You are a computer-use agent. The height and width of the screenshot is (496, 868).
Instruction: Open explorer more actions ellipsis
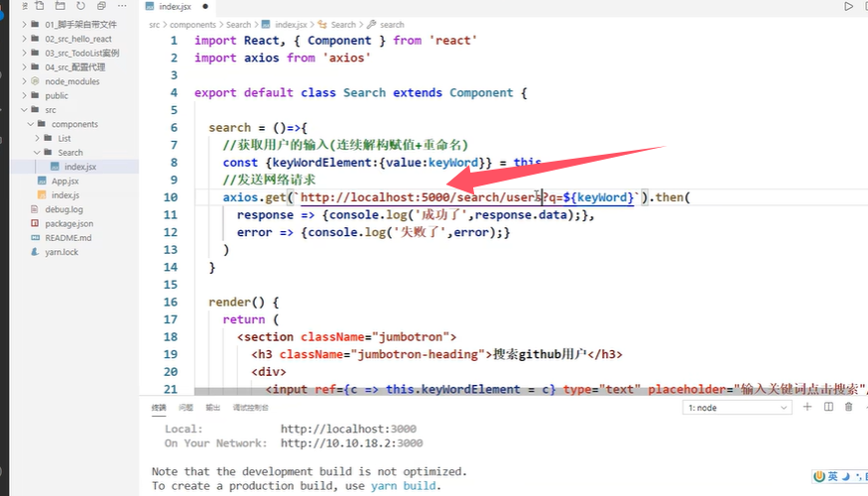pyautogui.click(x=122, y=6)
